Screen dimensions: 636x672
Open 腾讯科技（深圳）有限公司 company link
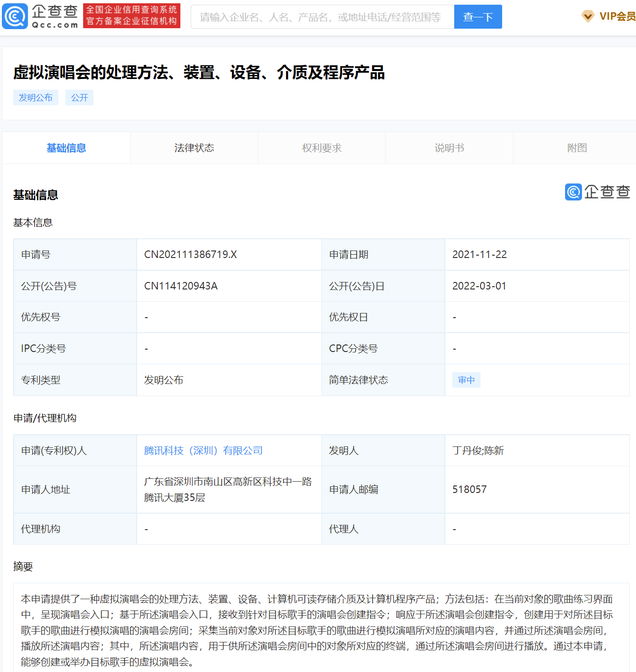coord(203,450)
